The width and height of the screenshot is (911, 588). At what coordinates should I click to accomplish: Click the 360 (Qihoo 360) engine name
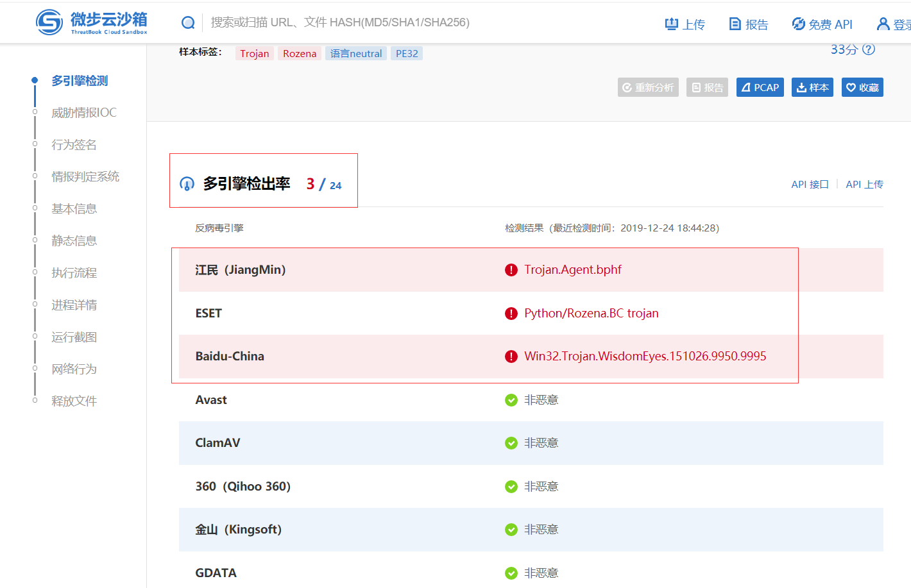click(x=243, y=487)
